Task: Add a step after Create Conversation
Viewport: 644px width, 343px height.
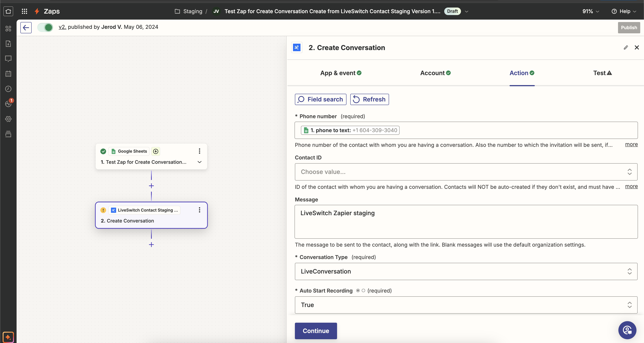Action: click(151, 245)
